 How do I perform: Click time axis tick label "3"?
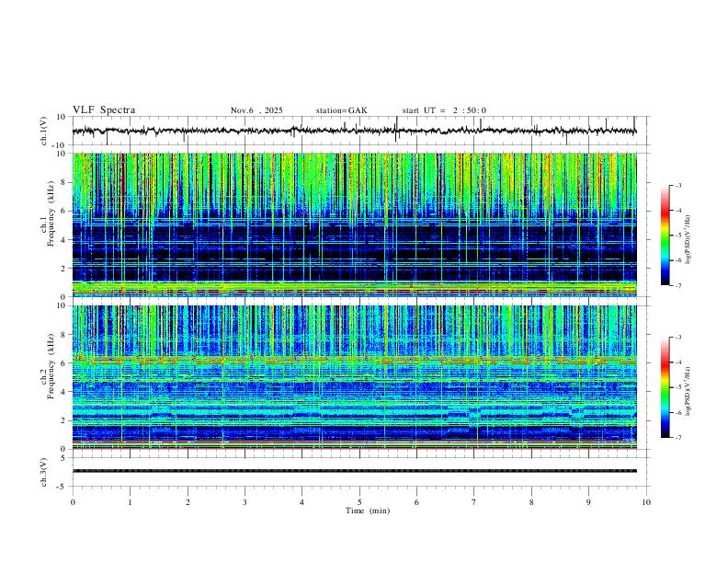click(x=245, y=502)
